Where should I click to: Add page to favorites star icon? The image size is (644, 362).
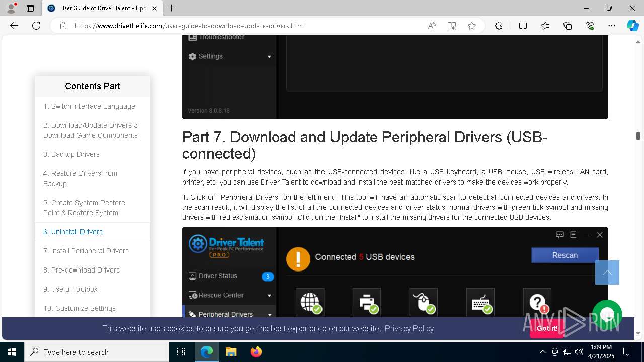(x=472, y=26)
